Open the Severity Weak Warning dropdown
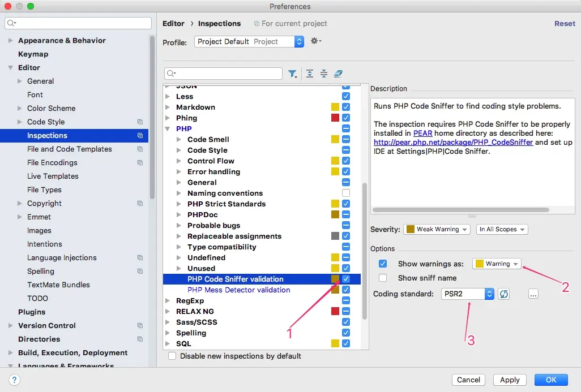This screenshot has height=392, width=581. tap(437, 229)
